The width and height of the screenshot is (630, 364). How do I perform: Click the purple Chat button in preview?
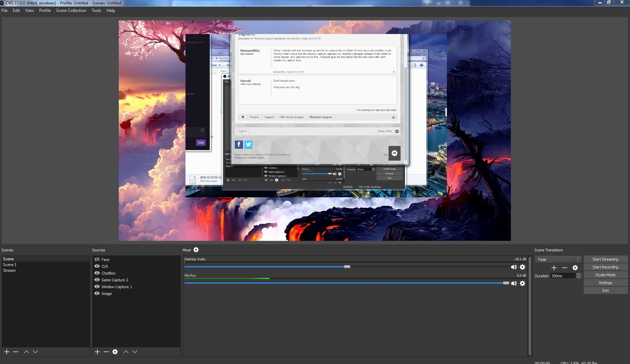click(x=201, y=143)
